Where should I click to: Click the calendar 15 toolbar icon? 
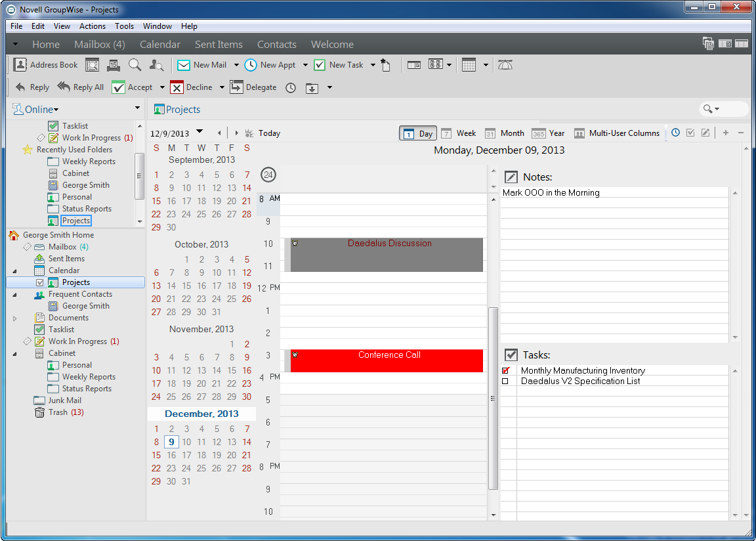(x=114, y=64)
